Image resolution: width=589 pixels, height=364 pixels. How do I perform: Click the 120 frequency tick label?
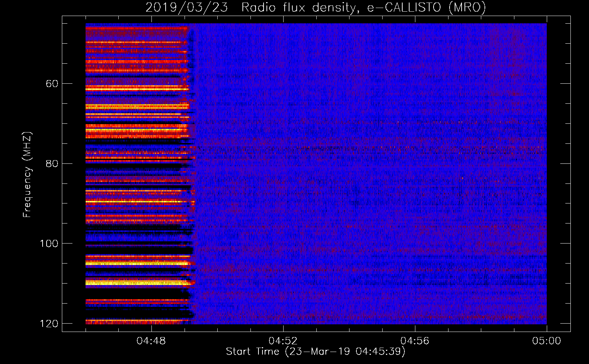(x=49, y=324)
